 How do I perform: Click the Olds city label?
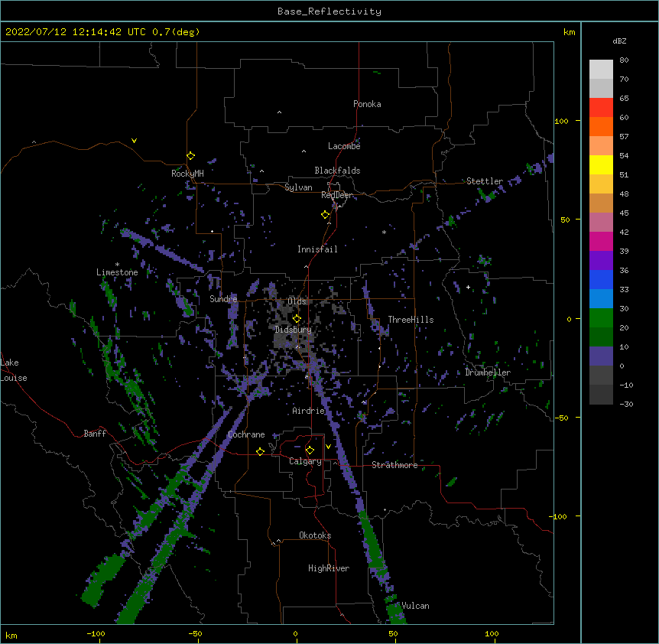point(297,301)
